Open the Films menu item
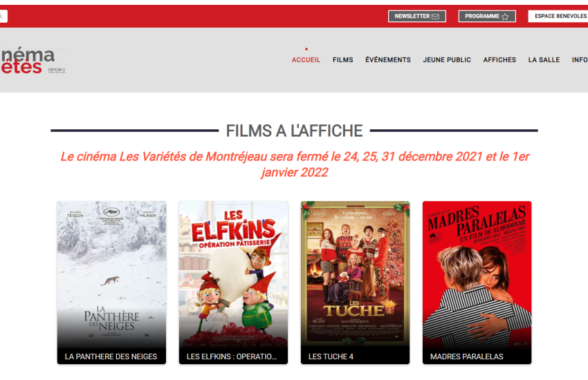 pyautogui.click(x=342, y=60)
